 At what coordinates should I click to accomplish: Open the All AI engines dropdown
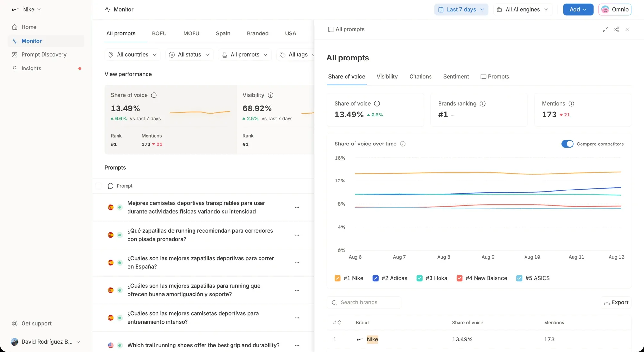[x=522, y=10]
